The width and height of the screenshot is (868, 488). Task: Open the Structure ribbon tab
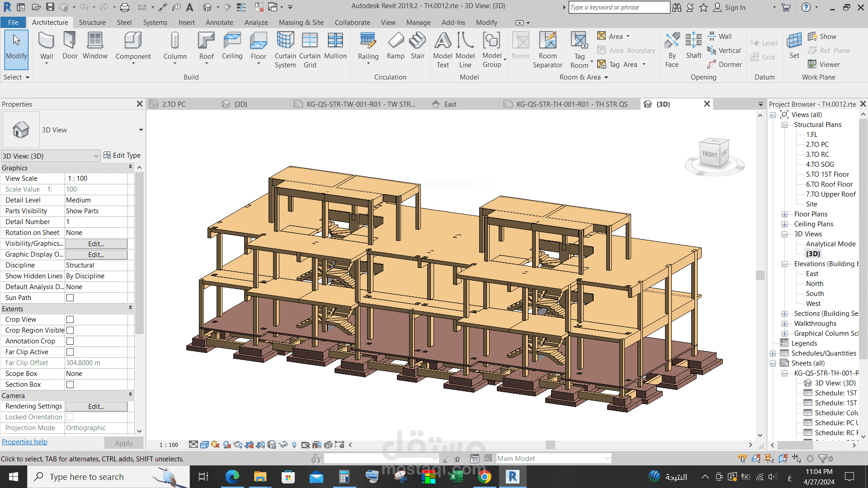coord(92,22)
